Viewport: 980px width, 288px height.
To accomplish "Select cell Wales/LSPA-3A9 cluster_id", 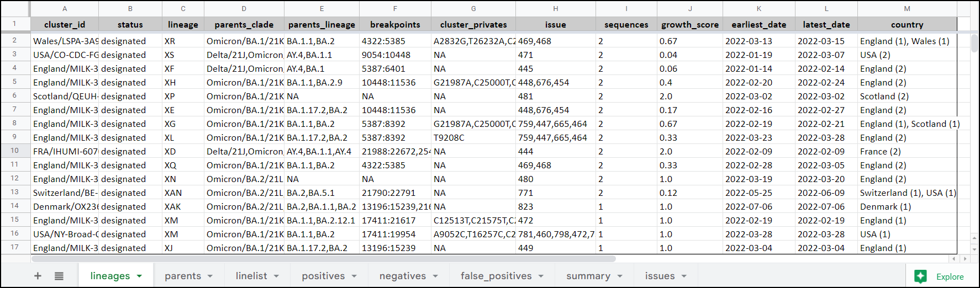I will pyautogui.click(x=65, y=41).
